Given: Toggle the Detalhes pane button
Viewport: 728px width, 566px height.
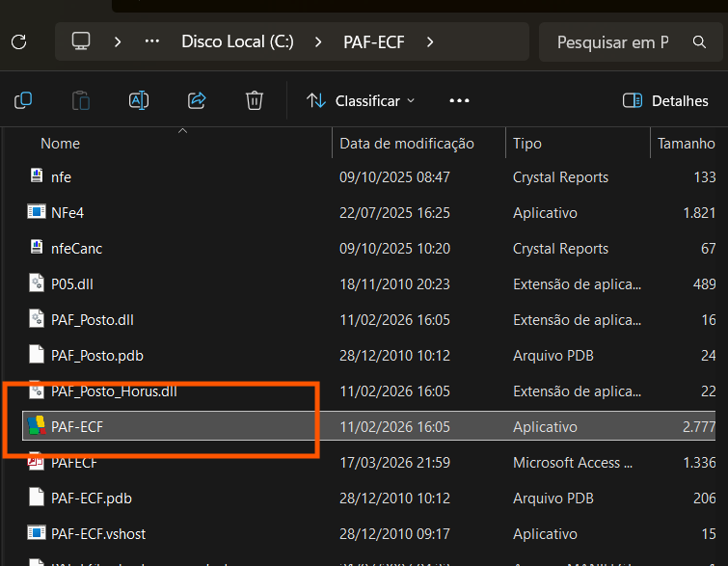Looking at the screenshot, I should pyautogui.click(x=665, y=100).
